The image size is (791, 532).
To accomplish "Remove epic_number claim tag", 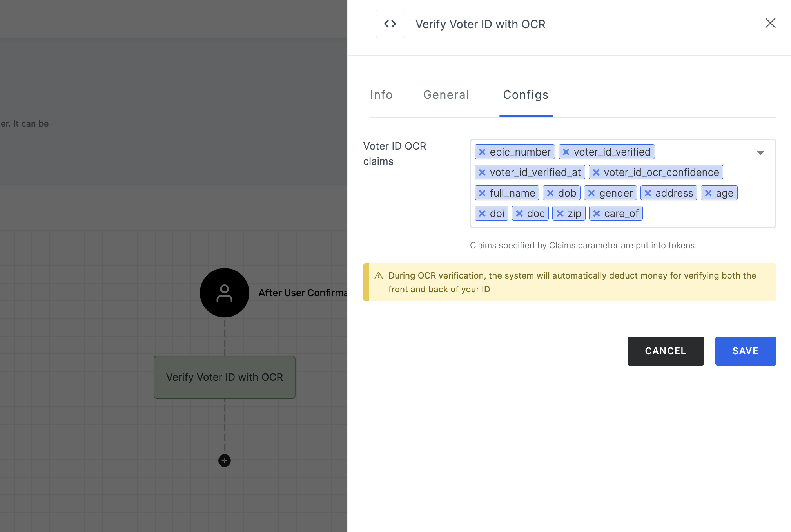I will (482, 151).
